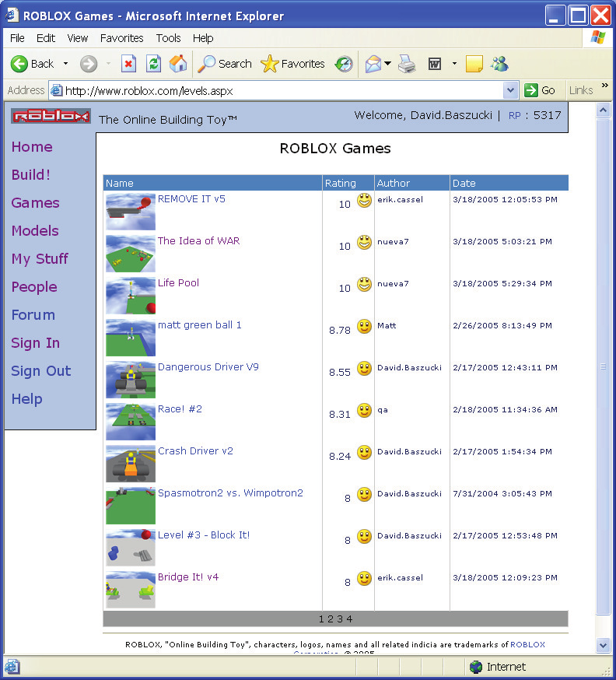This screenshot has width=616, height=680.
Task: Open the View menu
Action: click(x=78, y=38)
